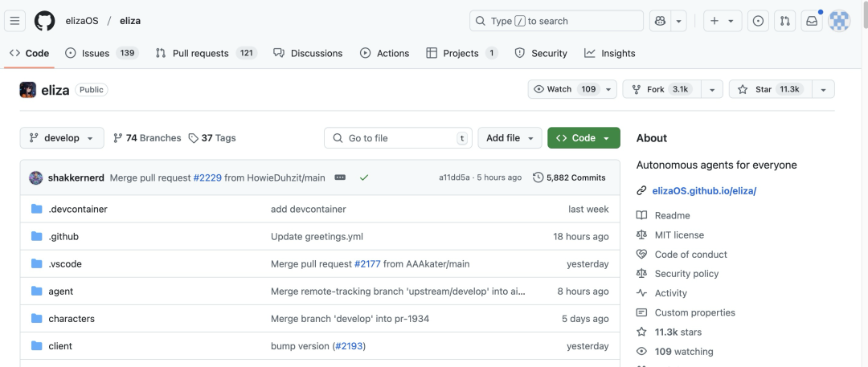Screen dimensions: 868x367
Task: Open the issues icon in top header
Action: (758, 21)
